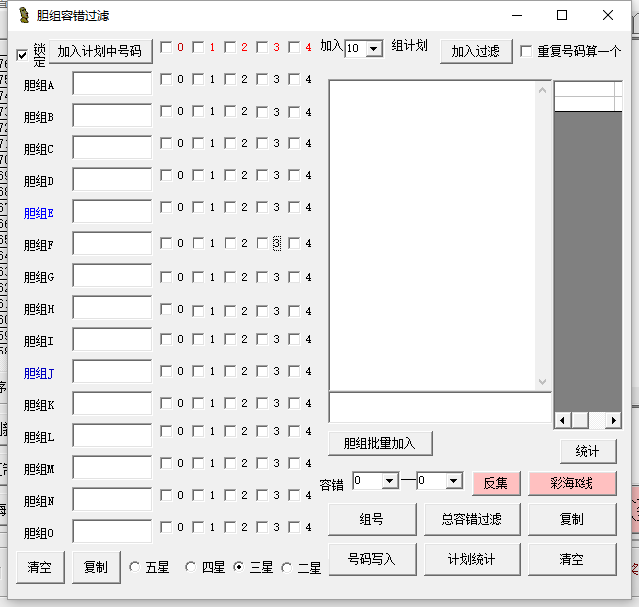The image size is (639, 607).
Task: Click the 计划统计 button
Action: [471, 559]
